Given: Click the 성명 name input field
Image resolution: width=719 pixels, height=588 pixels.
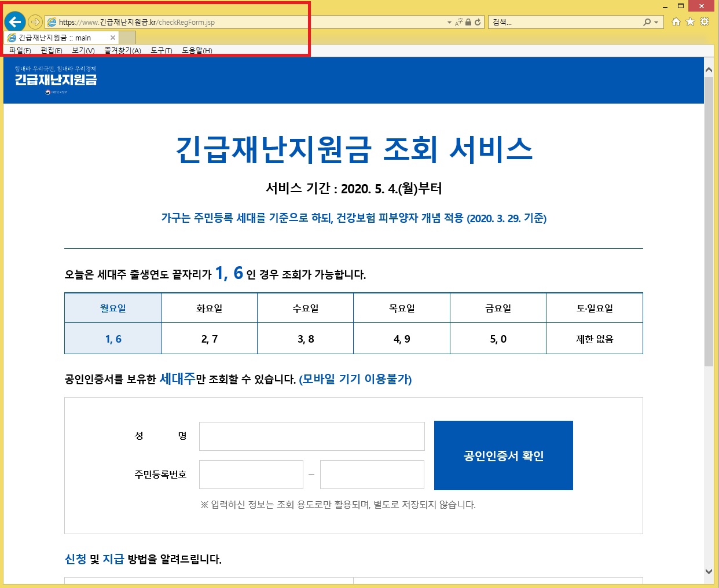Looking at the screenshot, I should pos(311,436).
